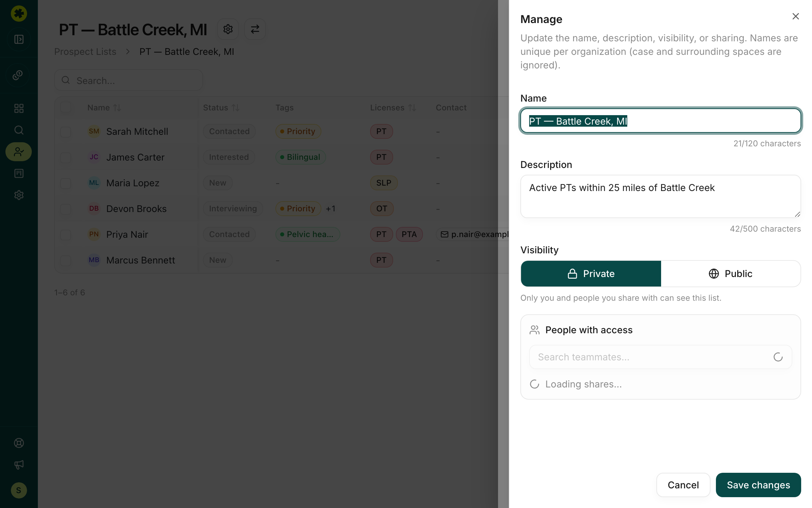This screenshot has height=508, width=812.
Task: Open the board columns icon in sidebar
Action: [19, 173]
